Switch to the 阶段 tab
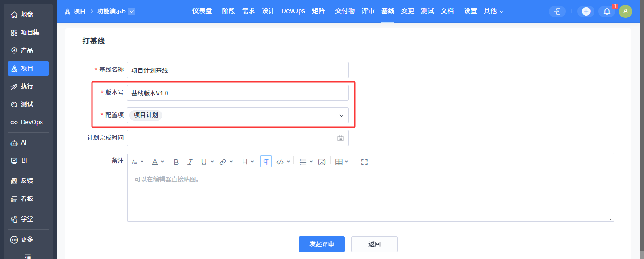644x259 pixels. [228, 11]
